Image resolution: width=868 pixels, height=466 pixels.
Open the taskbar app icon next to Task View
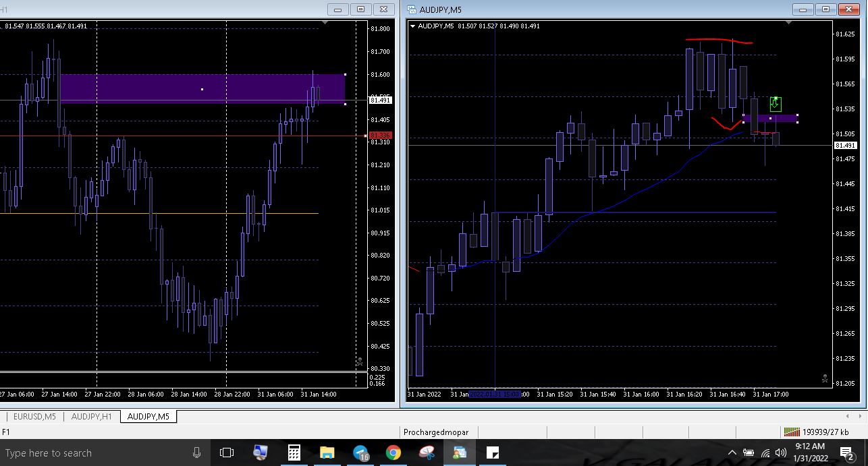pos(261,453)
